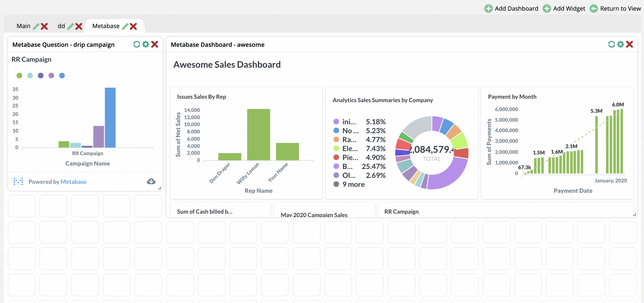This screenshot has width=644, height=303.
Task: Open settings gear on drip campaign widget
Action: [x=146, y=44]
